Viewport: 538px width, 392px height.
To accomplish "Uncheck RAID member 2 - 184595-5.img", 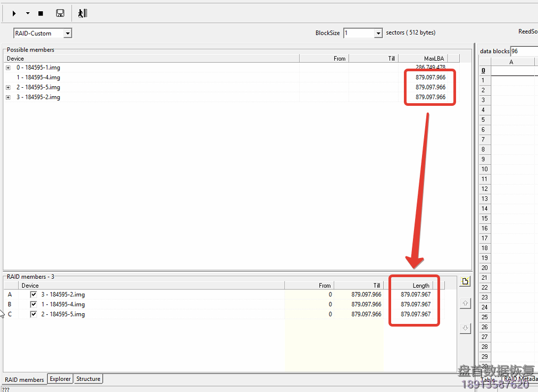I will click(x=34, y=314).
